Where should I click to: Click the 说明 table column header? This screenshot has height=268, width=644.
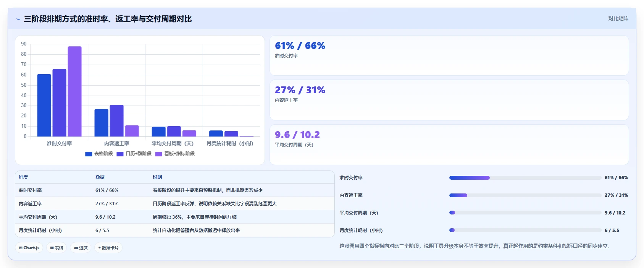point(157,177)
